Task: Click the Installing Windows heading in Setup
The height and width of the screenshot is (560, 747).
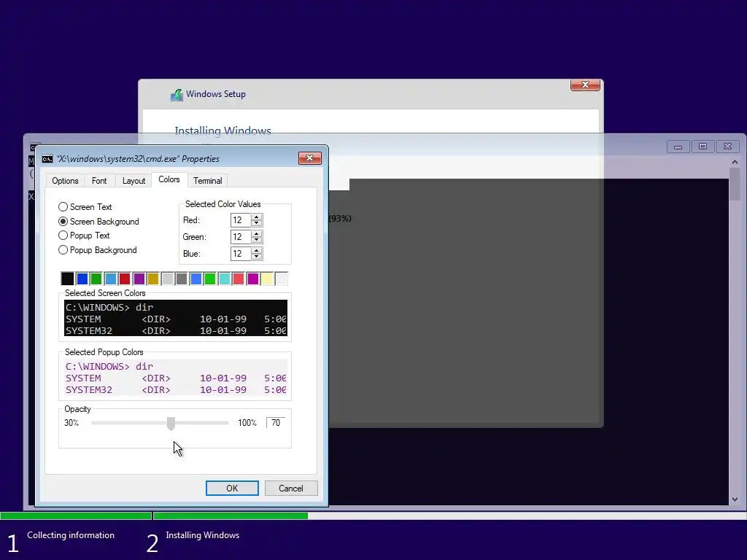Action: click(x=223, y=131)
